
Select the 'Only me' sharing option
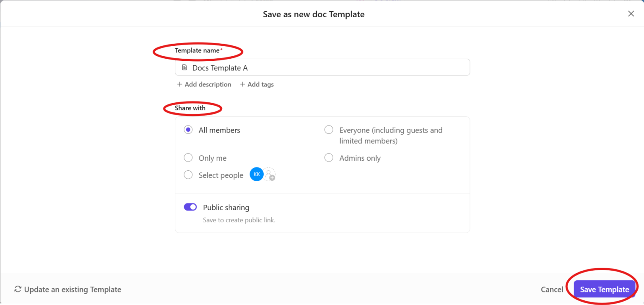(188, 157)
